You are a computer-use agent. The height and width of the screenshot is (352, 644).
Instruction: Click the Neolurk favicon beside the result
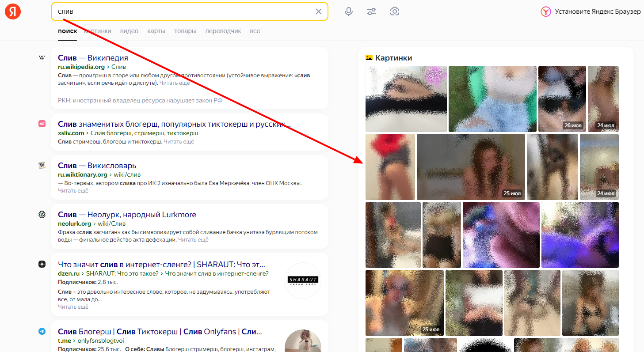point(42,214)
